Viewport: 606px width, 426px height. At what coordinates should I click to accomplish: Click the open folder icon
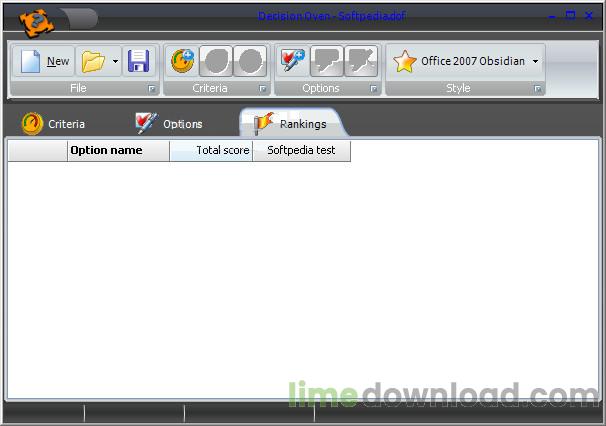[x=93, y=62]
